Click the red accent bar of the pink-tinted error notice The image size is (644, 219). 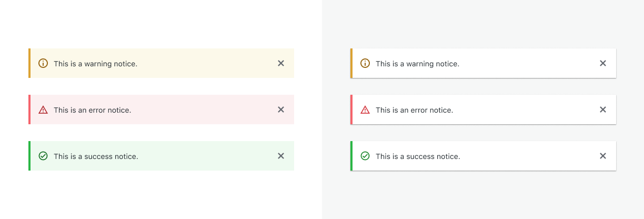(x=29, y=109)
